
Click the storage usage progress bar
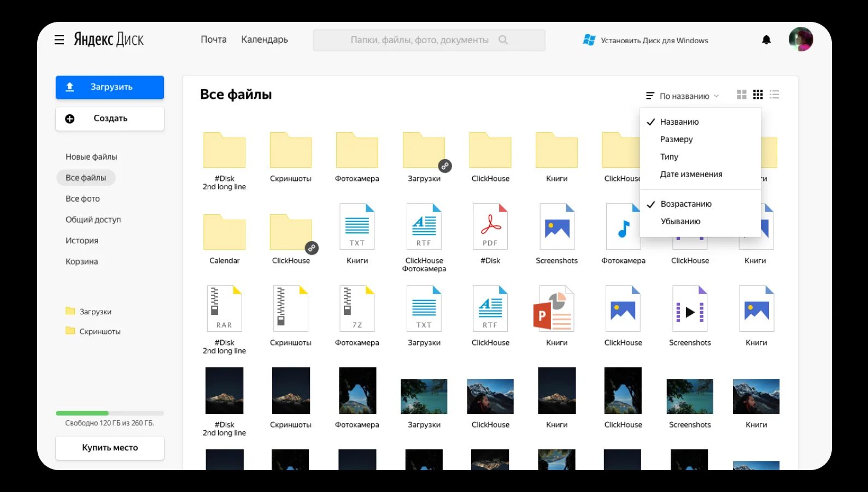109,413
